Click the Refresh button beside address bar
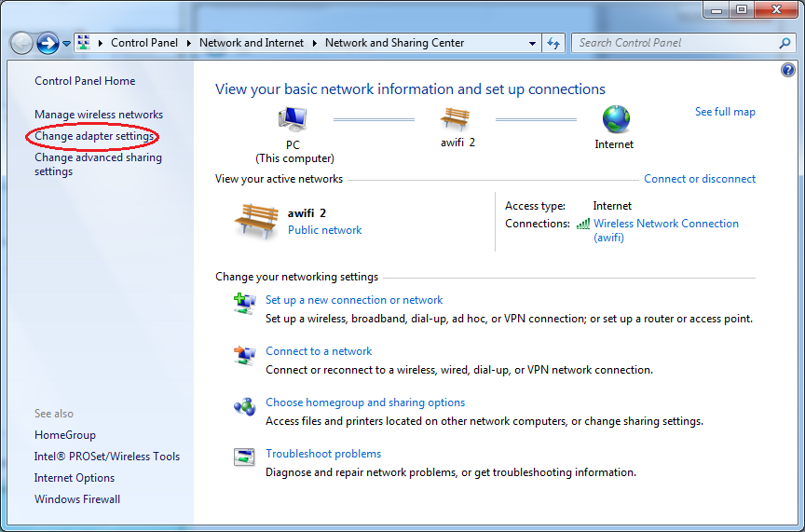Viewport: 805px width, 532px height. [554, 43]
